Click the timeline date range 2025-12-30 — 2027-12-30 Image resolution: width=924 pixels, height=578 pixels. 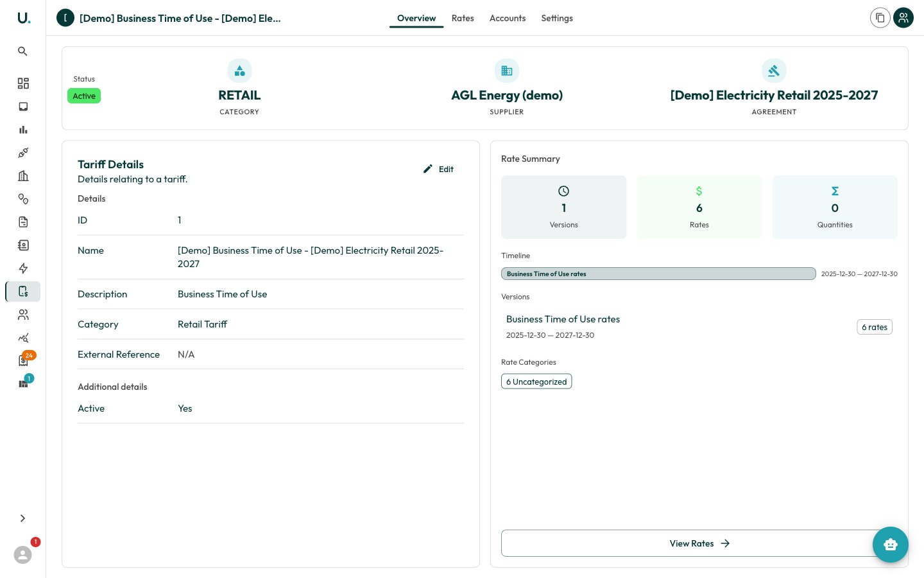[x=859, y=274]
